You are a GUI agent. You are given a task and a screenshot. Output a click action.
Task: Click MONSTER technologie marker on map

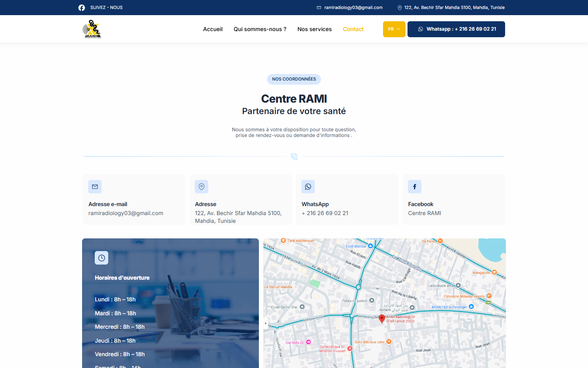[x=471, y=307]
